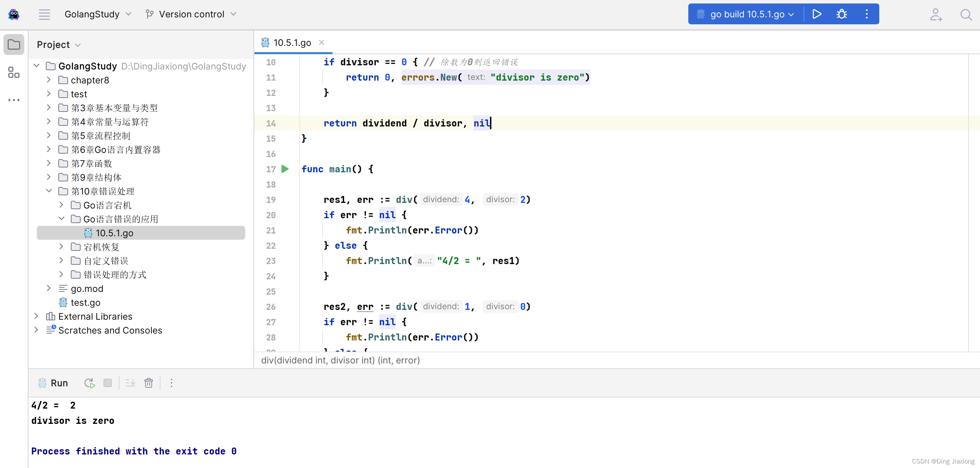Screen dimensions: 980x468
Task: Collapse the 第10章错误处理 folder
Action: click(x=49, y=191)
